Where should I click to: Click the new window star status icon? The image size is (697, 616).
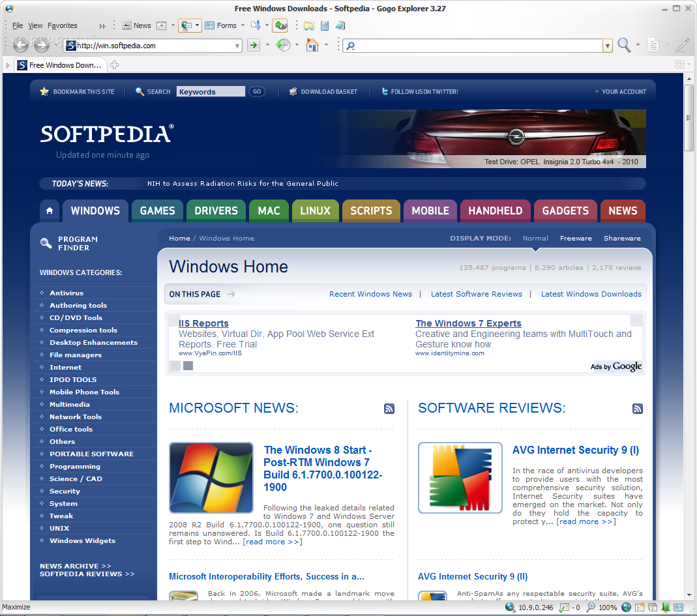(x=640, y=607)
